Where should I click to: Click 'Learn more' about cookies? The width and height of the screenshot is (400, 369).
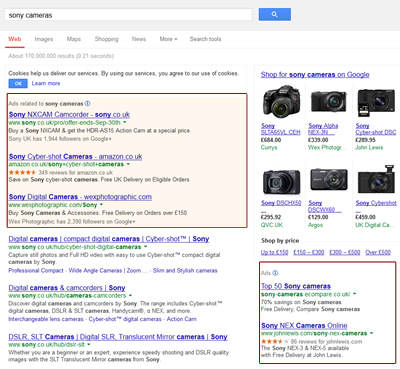pyautogui.click(x=46, y=83)
